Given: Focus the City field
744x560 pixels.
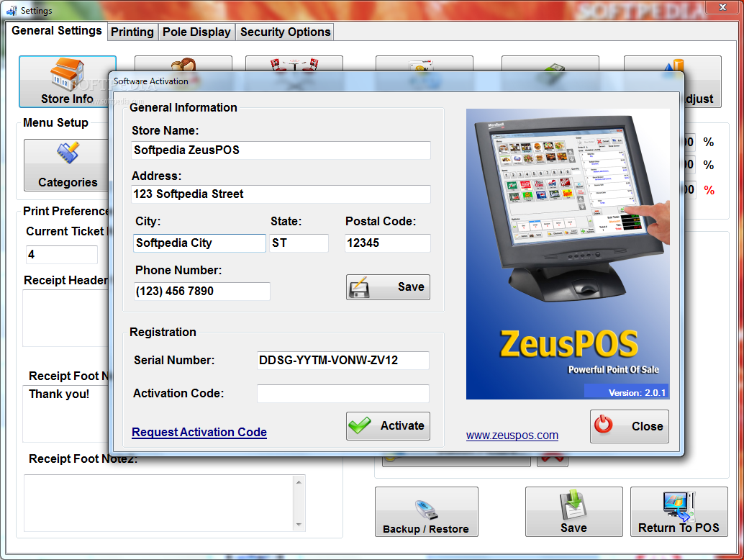Looking at the screenshot, I should pos(199,243).
